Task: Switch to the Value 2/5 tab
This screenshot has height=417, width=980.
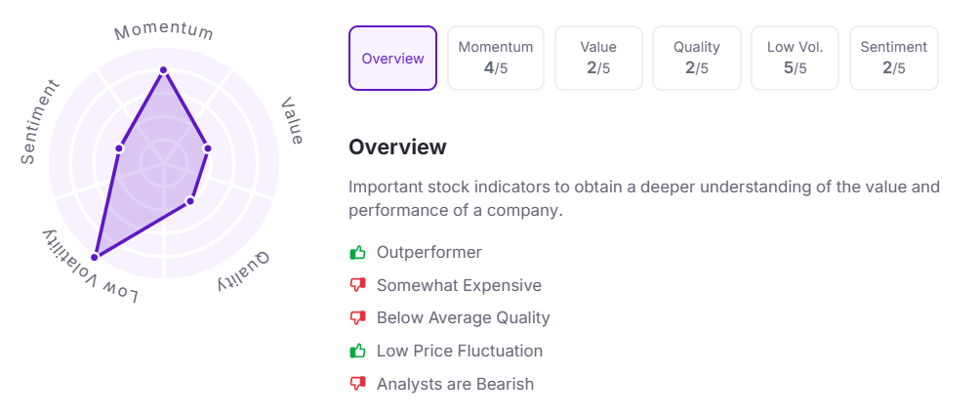Action: 598,59
